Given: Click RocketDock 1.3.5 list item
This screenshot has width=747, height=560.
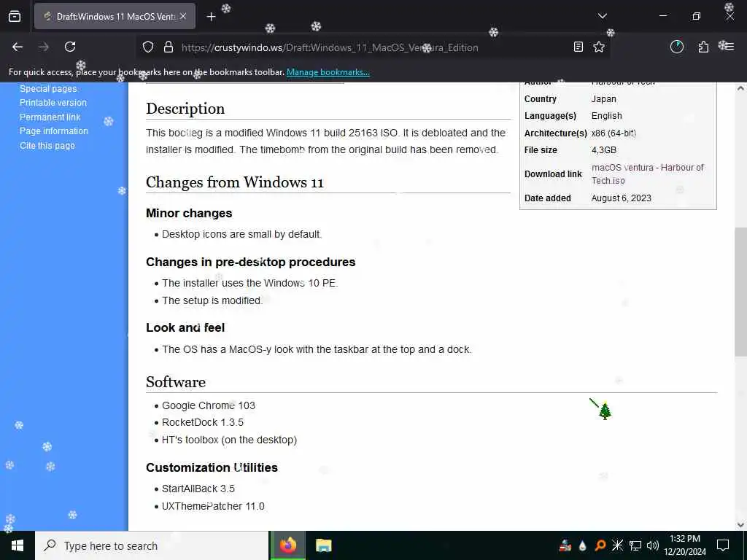Looking at the screenshot, I should click(203, 422).
